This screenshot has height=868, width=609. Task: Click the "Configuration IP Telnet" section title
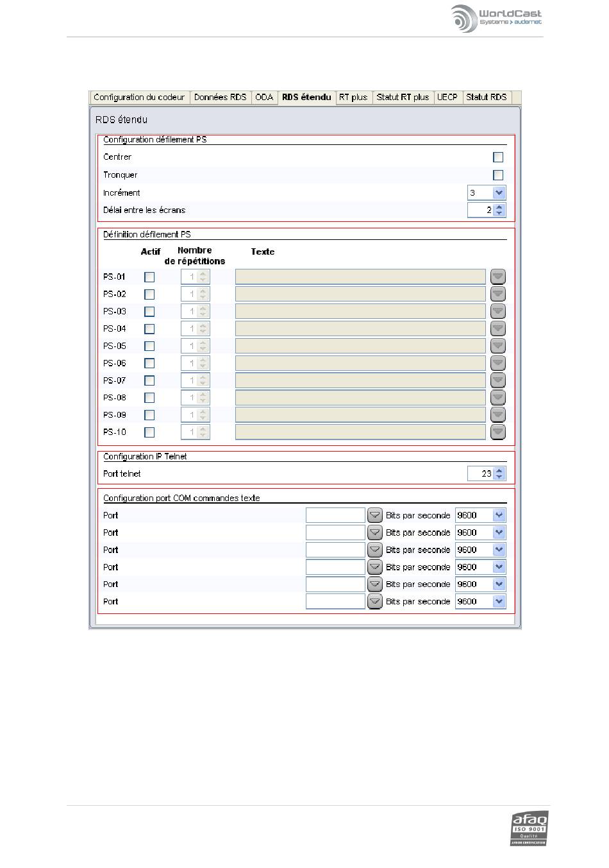(x=145, y=456)
